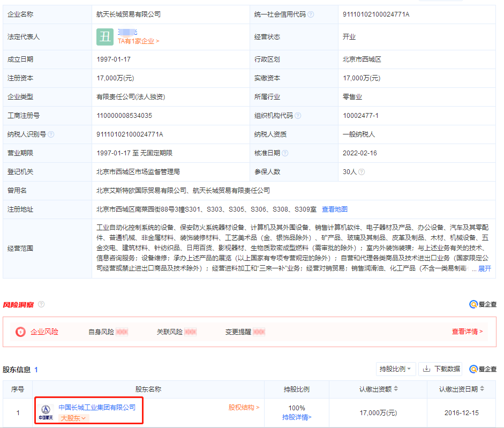This screenshot has width=504, height=428.
Task: Click the blurred legal representative name
Action: point(127,32)
